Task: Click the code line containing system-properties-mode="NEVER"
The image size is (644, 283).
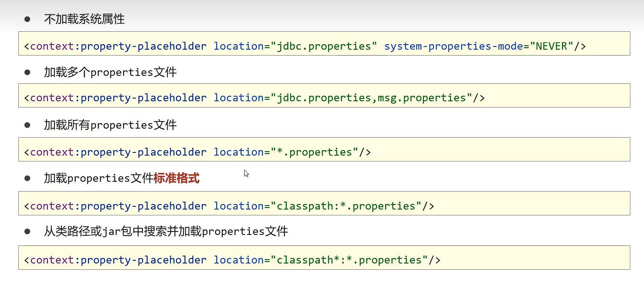Action: (324, 43)
